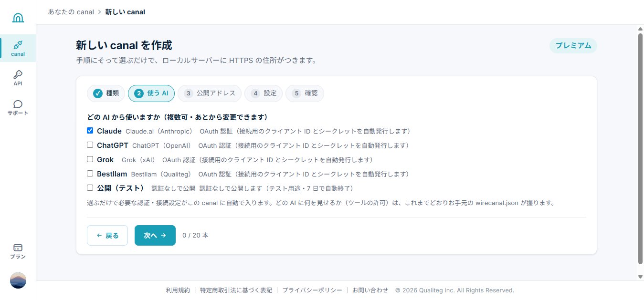Open 特定商取引法に基づく表記 link

point(236,290)
